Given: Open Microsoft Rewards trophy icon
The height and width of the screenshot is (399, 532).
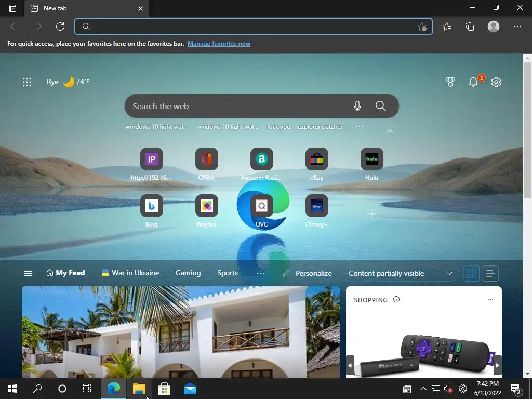Looking at the screenshot, I should [x=450, y=82].
